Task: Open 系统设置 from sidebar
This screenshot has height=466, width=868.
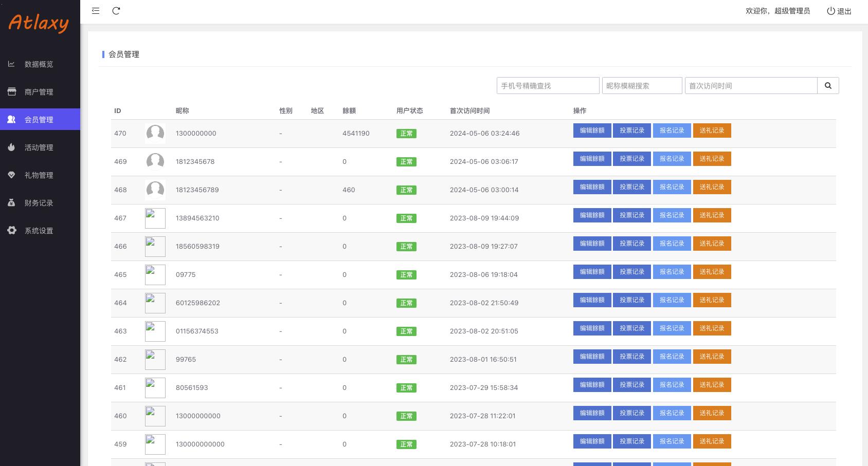Action: coord(39,231)
